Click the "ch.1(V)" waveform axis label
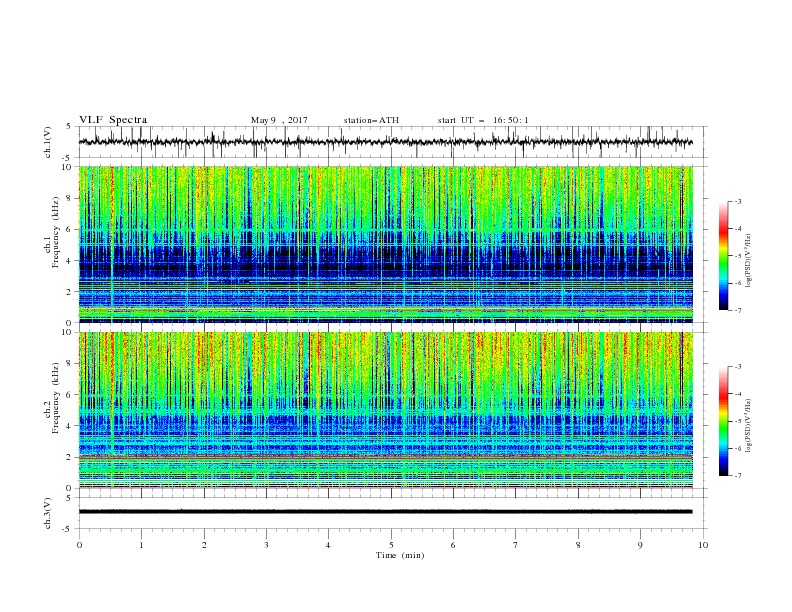Viewport: 792px width, 612px height. coord(48,142)
